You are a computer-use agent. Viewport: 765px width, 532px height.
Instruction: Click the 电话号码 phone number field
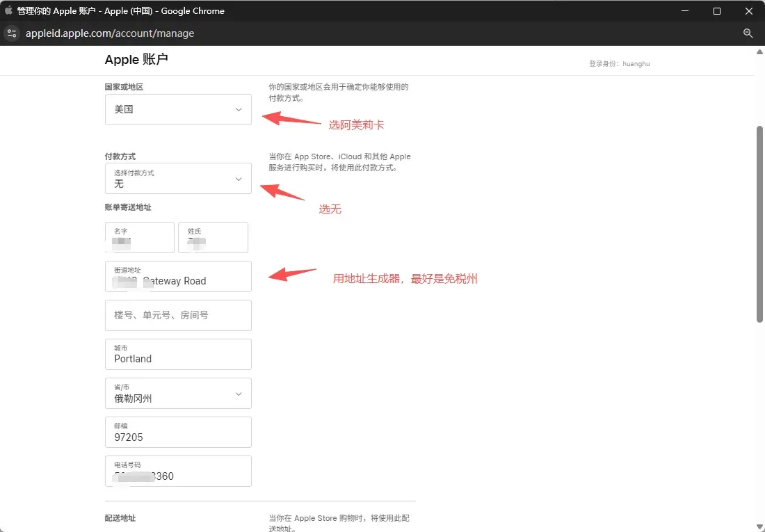178,471
